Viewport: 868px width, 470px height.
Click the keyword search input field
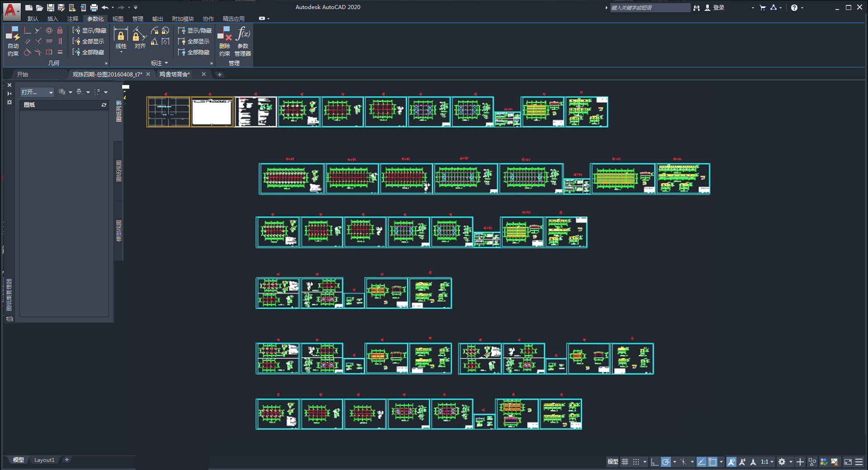coord(650,8)
